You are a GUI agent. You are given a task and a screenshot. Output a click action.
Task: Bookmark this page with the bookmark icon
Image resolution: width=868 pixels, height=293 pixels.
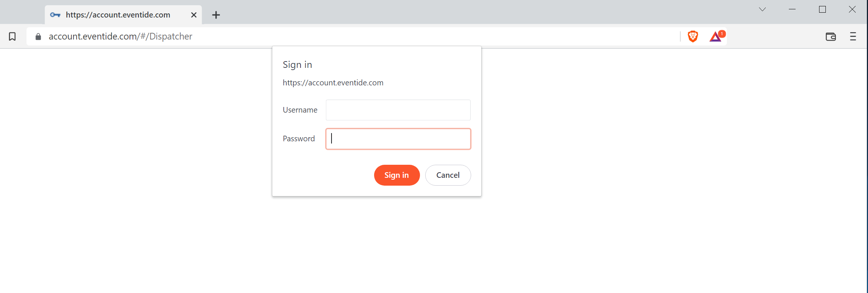(12, 37)
